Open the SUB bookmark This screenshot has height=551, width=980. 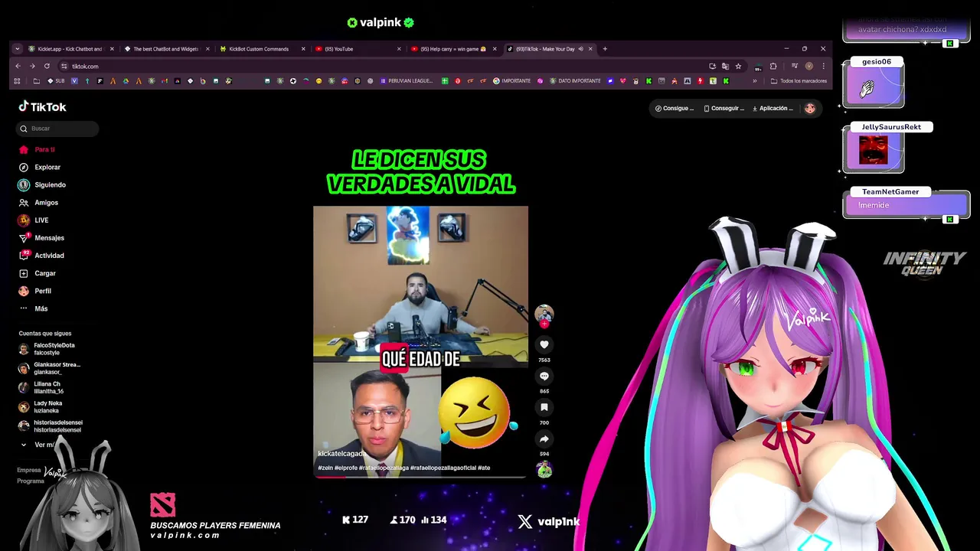click(x=56, y=81)
